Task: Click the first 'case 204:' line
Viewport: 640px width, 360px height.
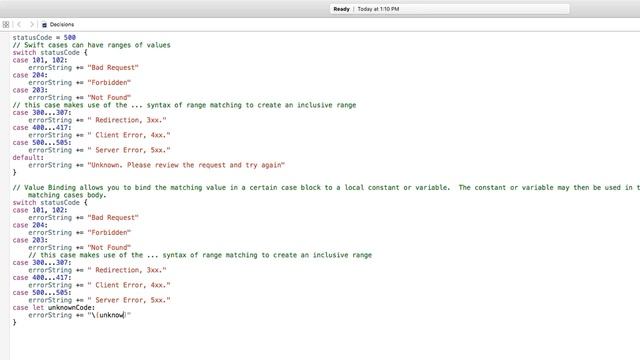Action: coord(30,75)
